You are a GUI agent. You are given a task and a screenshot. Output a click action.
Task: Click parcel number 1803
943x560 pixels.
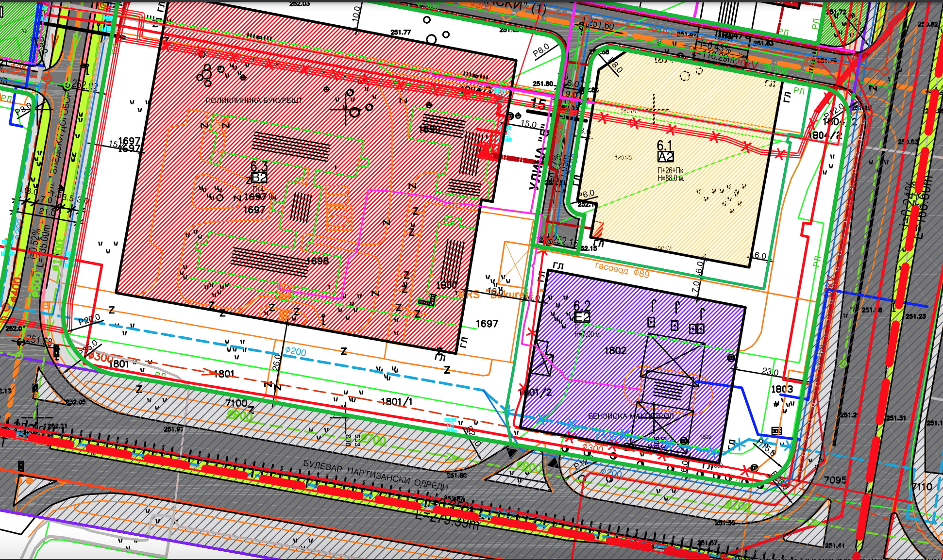(782, 389)
